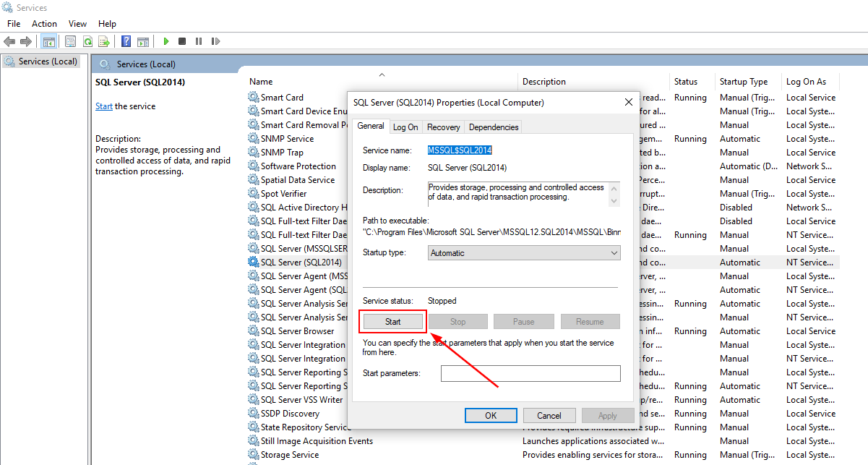Select the Storage Service row name
The width and height of the screenshot is (868, 465).
(x=290, y=454)
